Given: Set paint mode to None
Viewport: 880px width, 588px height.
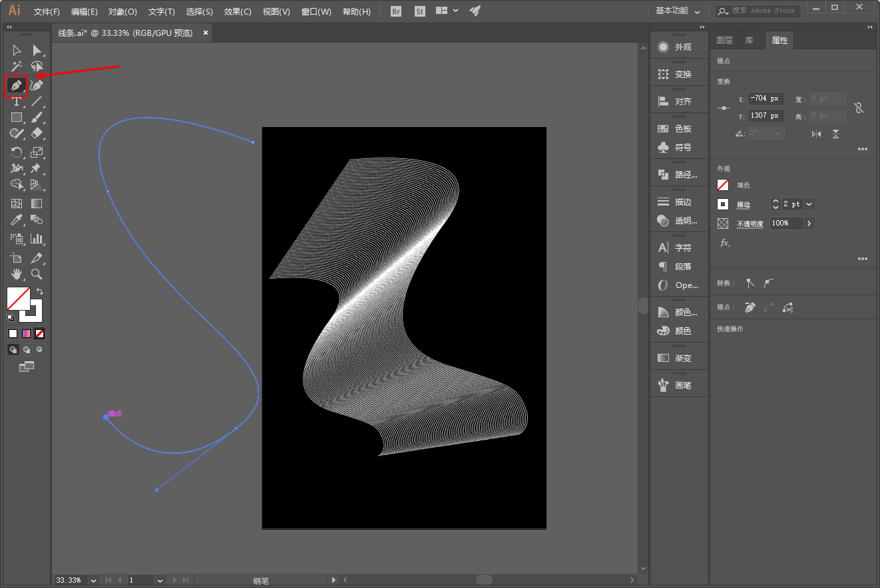Looking at the screenshot, I should (40, 333).
